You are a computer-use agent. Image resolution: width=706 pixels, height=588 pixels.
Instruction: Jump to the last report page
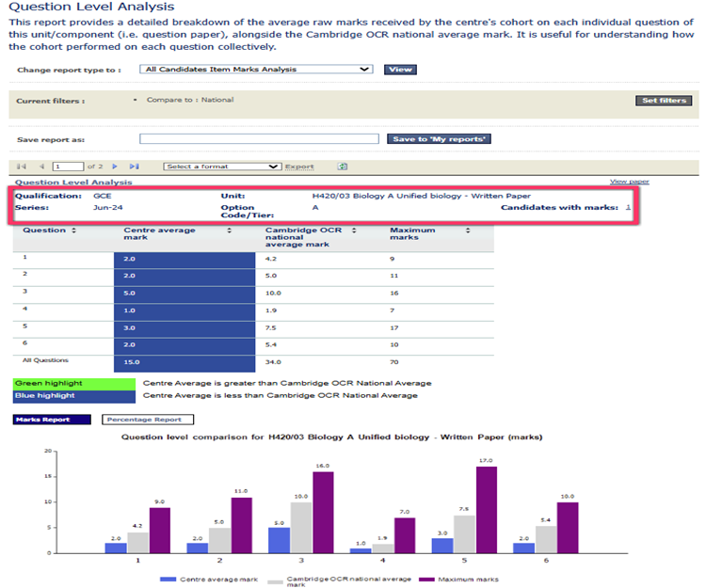(x=133, y=167)
